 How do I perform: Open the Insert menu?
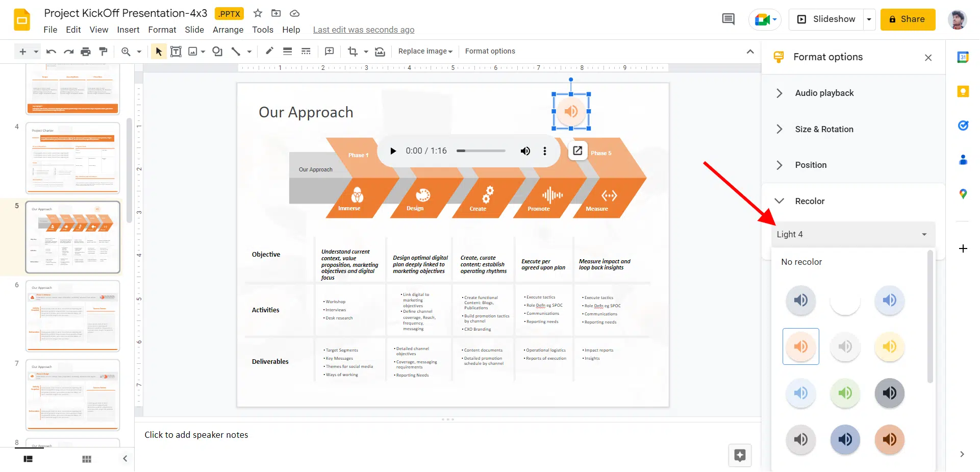[128, 30]
